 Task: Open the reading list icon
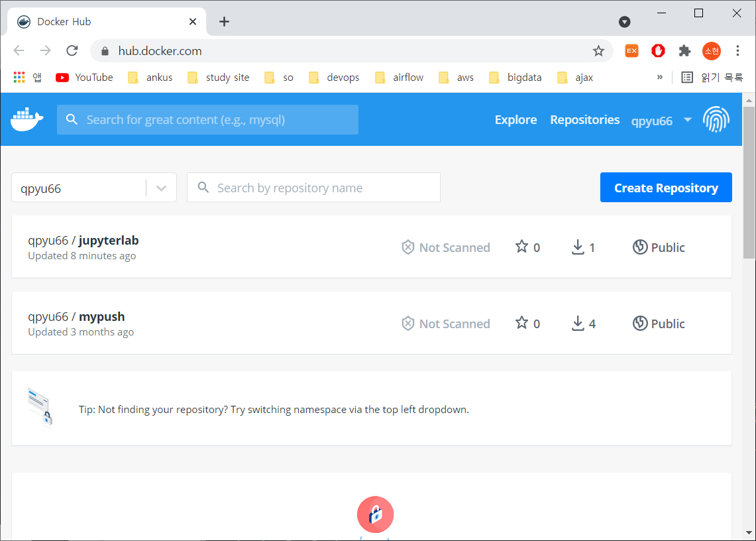point(687,77)
